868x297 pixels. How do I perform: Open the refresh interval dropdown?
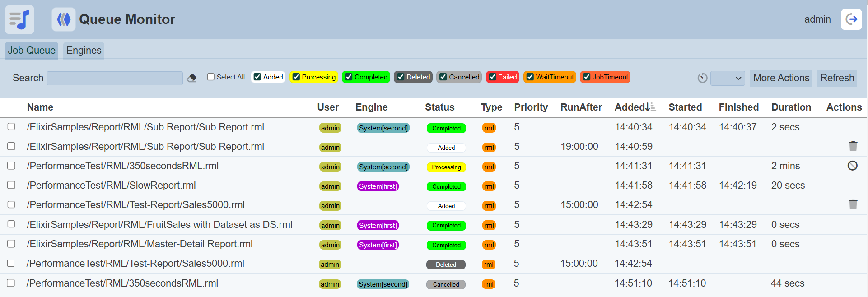tap(727, 78)
